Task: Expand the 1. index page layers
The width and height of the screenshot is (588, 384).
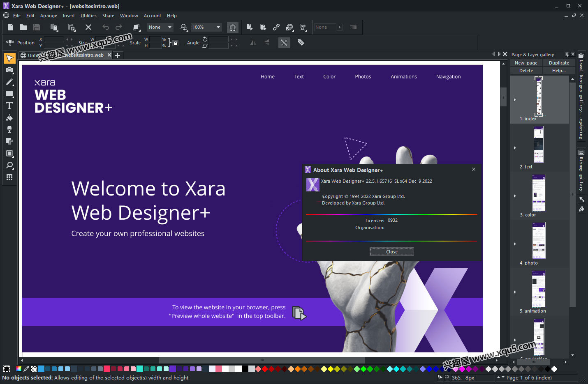Action: tap(515, 100)
